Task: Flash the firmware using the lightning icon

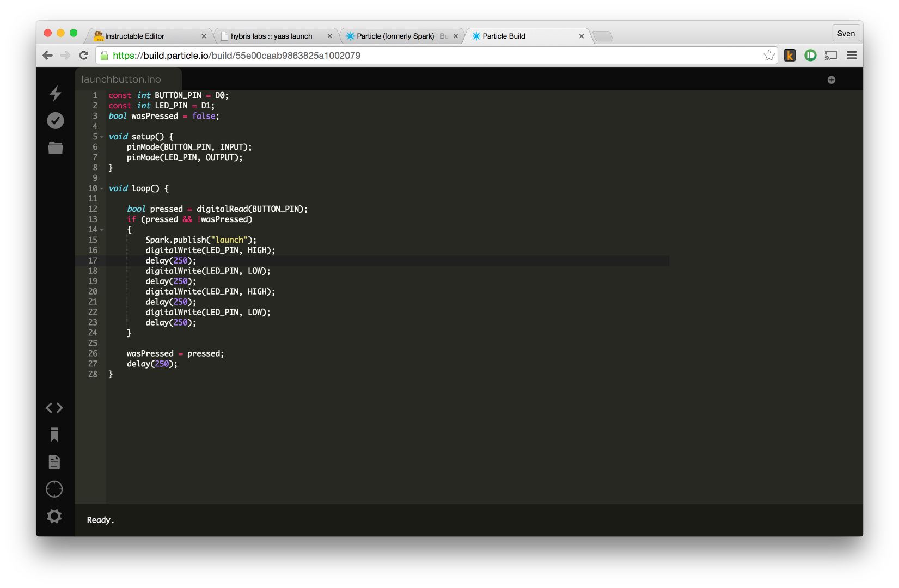Action: pos(54,94)
